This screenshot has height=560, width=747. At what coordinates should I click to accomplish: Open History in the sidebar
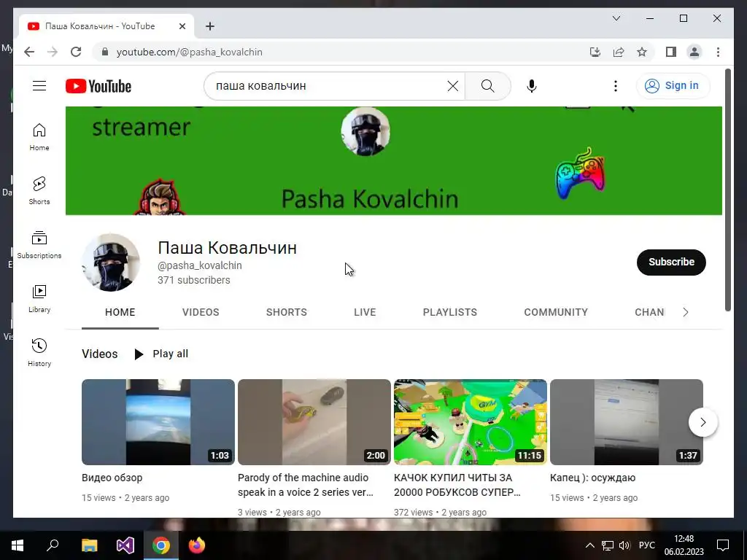click(x=39, y=352)
